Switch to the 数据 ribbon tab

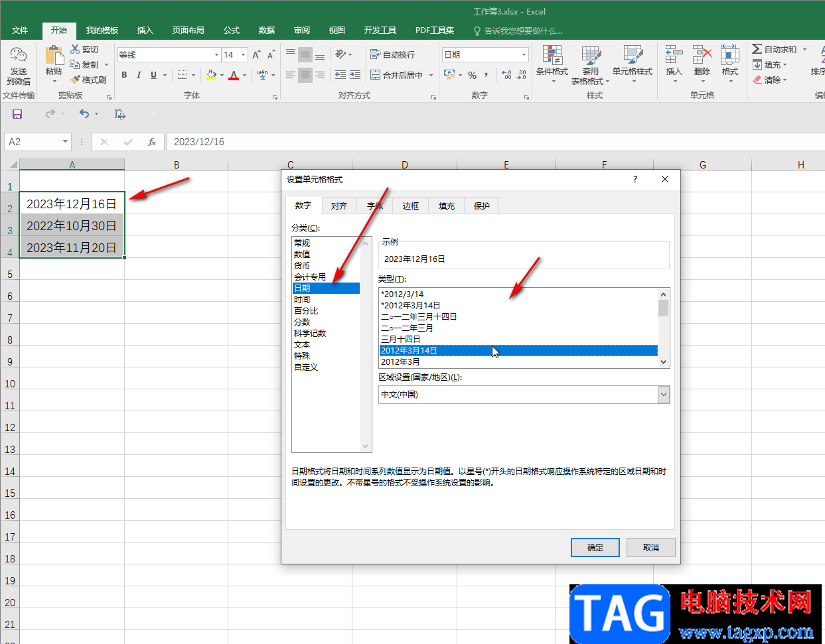click(x=267, y=31)
